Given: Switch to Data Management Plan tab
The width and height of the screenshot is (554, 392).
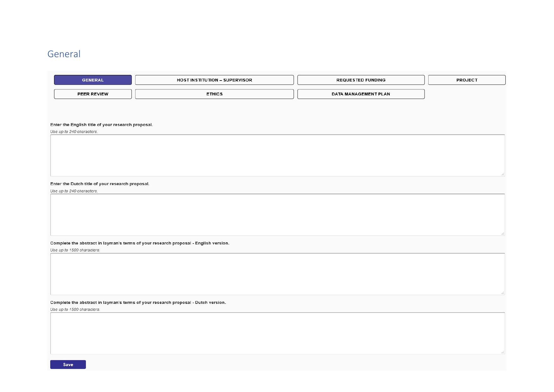Looking at the screenshot, I should [361, 94].
